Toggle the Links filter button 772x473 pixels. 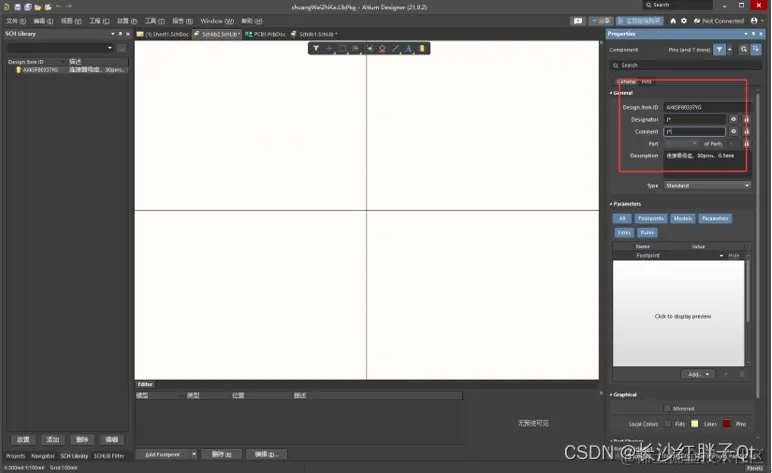[x=624, y=232]
